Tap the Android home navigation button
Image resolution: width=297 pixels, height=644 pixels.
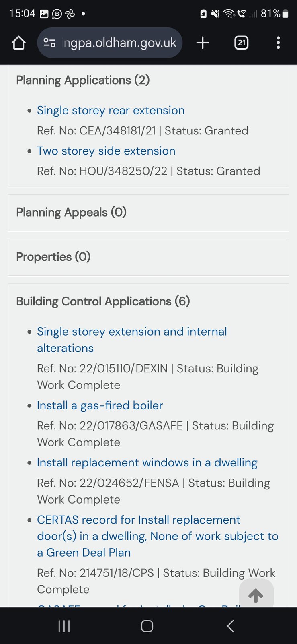point(147,626)
